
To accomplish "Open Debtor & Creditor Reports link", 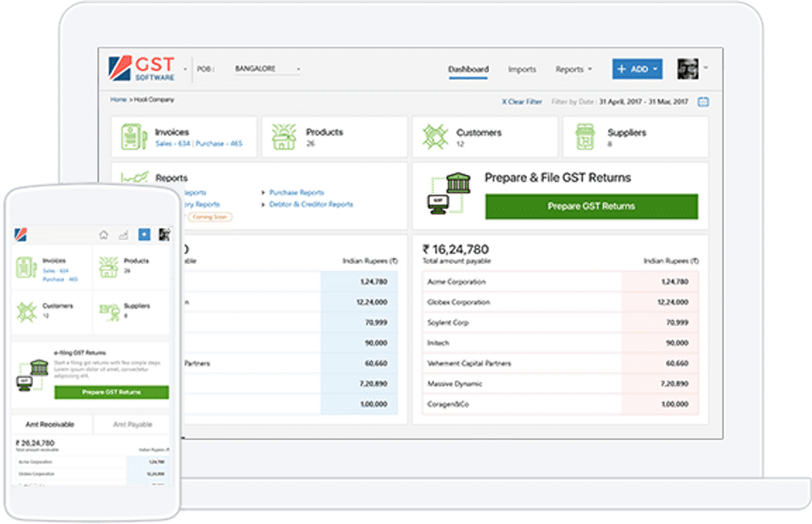I will point(310,204).
